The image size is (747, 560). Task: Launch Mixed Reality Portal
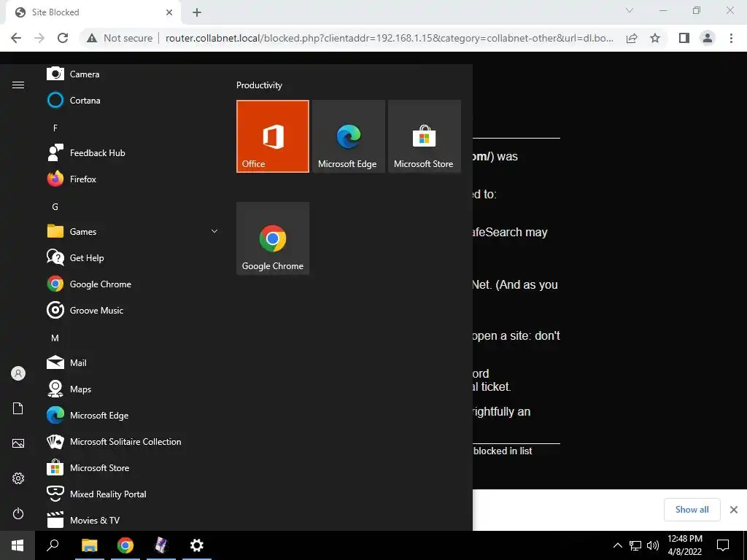tap(133, 494)
